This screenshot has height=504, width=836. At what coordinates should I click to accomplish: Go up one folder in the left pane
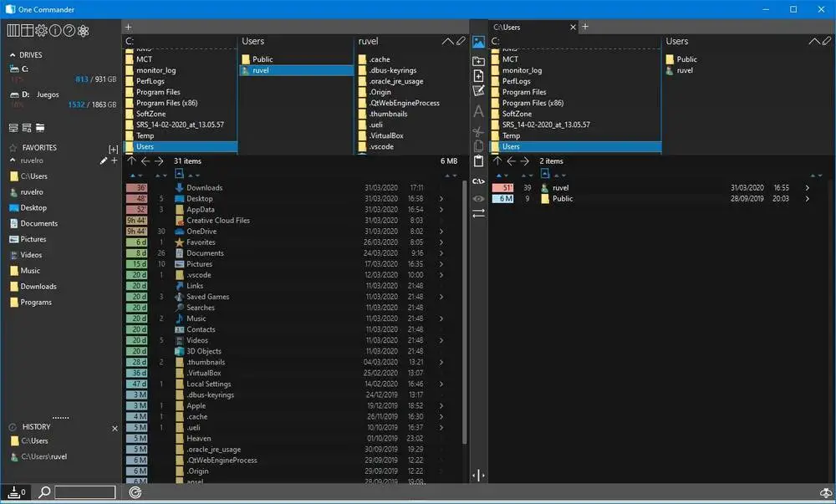pos(132,160)
